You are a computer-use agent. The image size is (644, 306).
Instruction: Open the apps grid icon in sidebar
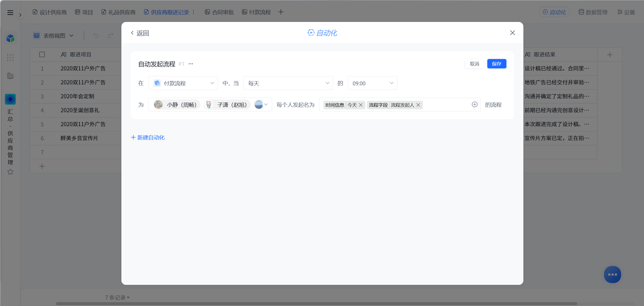(x=10, y=57)
